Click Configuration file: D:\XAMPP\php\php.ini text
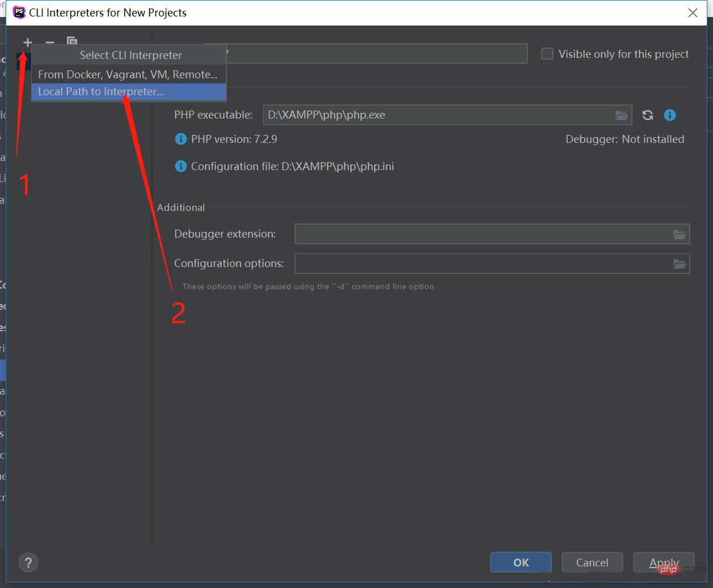 click(292, 166)
